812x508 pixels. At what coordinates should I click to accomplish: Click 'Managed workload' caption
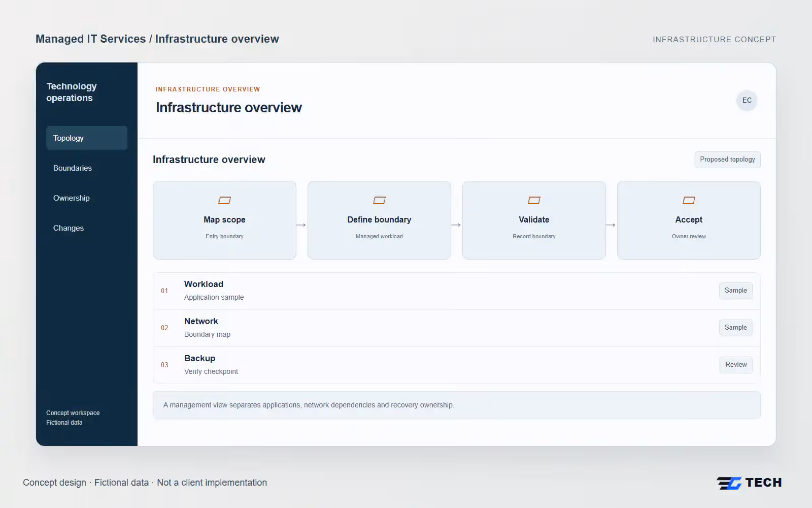pyautogui.click(x=379, y=236)
